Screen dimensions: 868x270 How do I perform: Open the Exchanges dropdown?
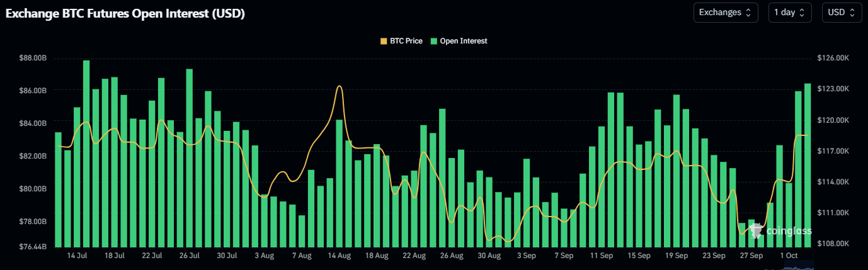(725, 13)
